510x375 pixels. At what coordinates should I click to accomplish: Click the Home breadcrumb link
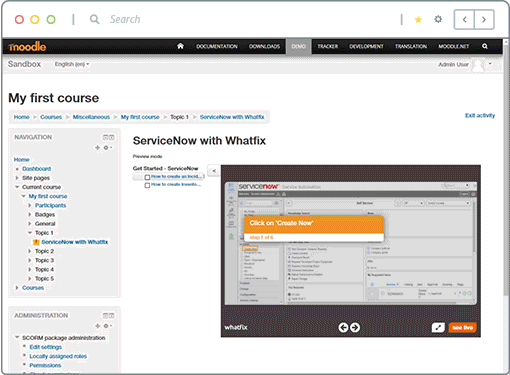point(21,117)
